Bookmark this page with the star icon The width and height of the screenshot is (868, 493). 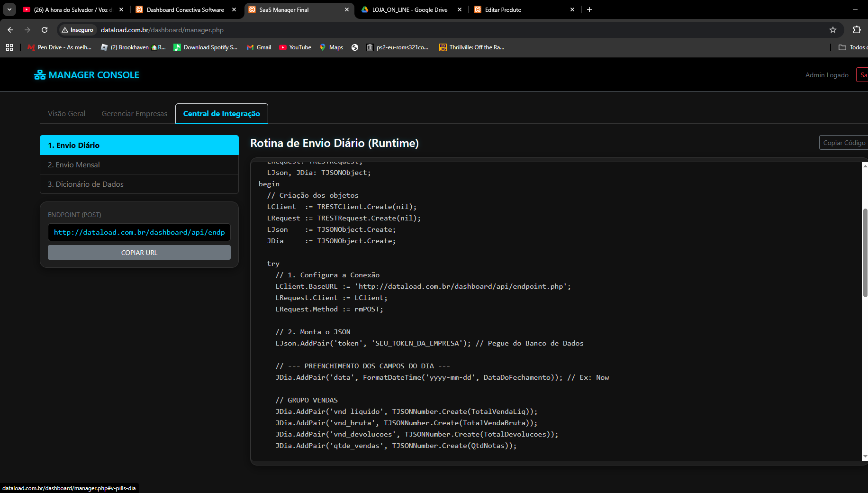[x=832, y=30]
